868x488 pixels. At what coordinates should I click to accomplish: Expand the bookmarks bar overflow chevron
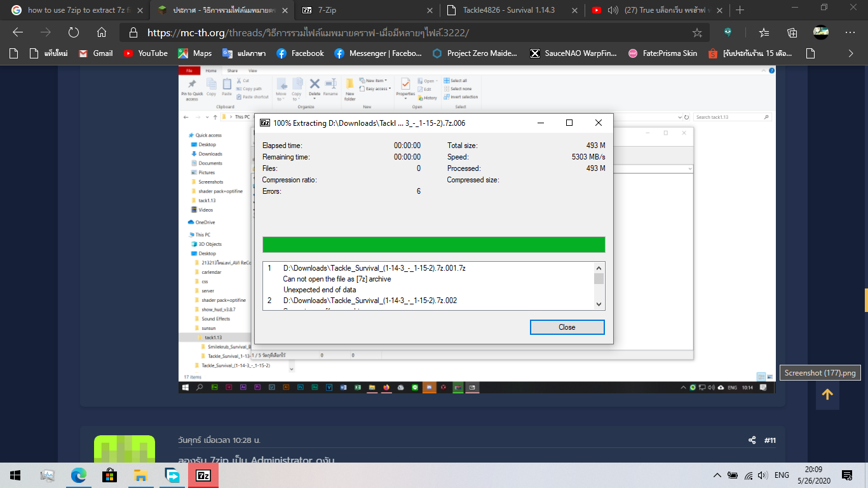pos(851,53)
